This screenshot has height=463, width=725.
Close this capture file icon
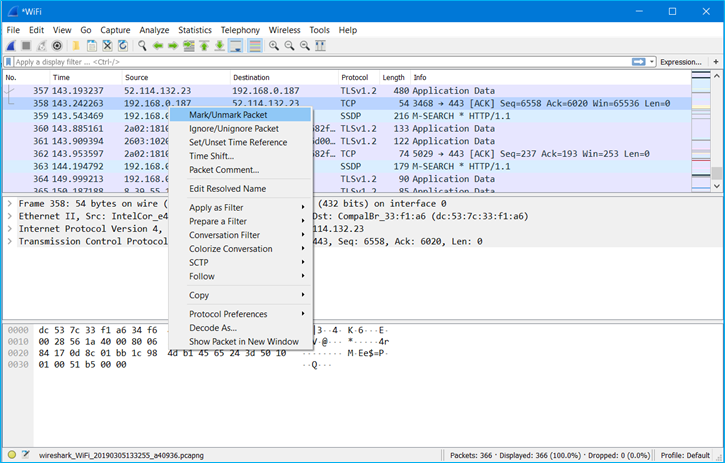point(107,45)
